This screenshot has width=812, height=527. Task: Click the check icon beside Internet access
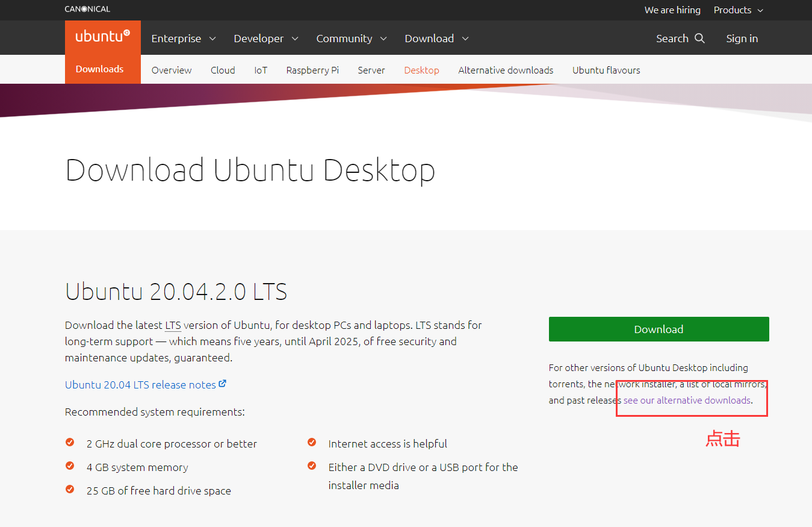click(312, 443)
